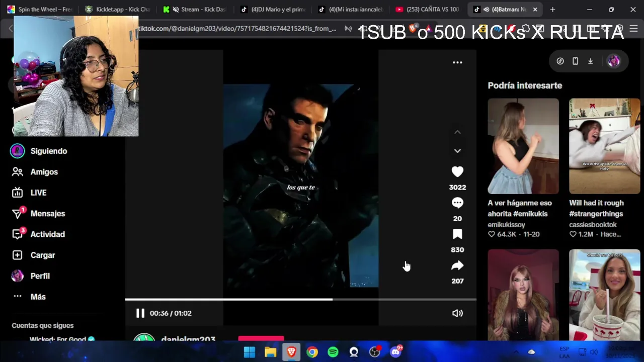Open Cargar to upload a video
Image resolution: width=644 pixels, height=362 pixels.
coord(43,255)
